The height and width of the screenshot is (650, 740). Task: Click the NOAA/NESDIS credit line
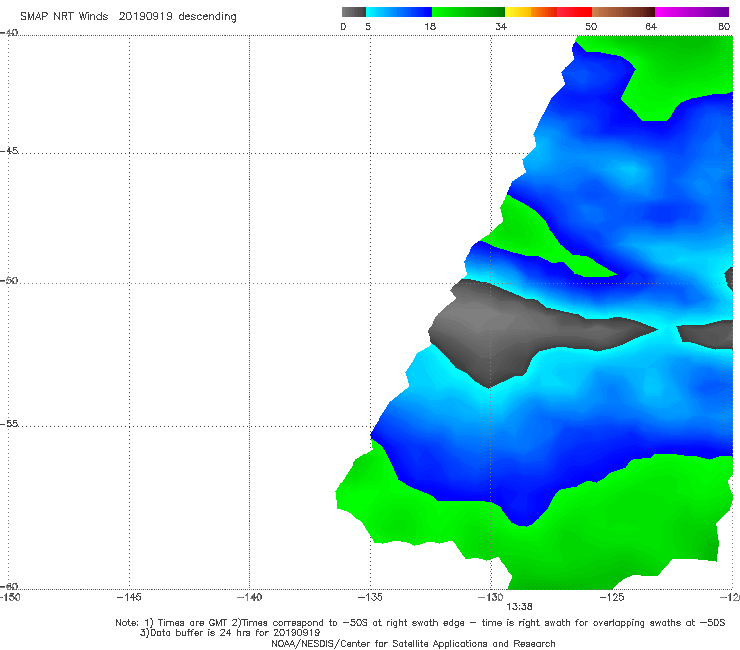(x=413, y=643)
